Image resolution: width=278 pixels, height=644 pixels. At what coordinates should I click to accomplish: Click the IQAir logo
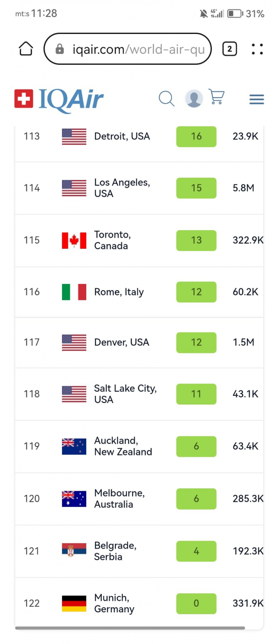(59, 99)
